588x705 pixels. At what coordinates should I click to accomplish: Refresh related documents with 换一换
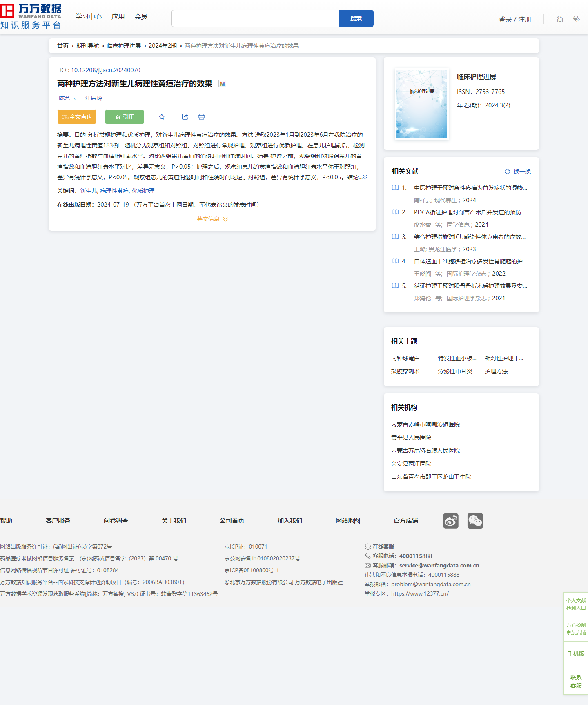click(518, 172)
